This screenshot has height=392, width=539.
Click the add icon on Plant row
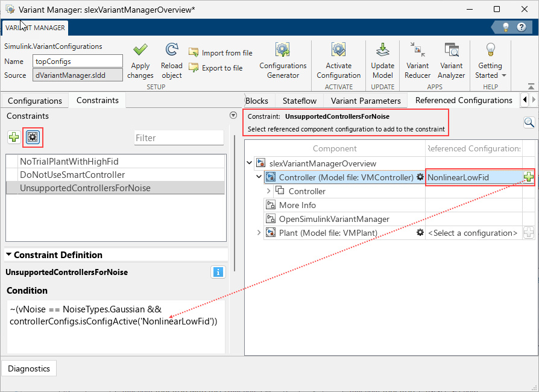(x=529, y=233)
